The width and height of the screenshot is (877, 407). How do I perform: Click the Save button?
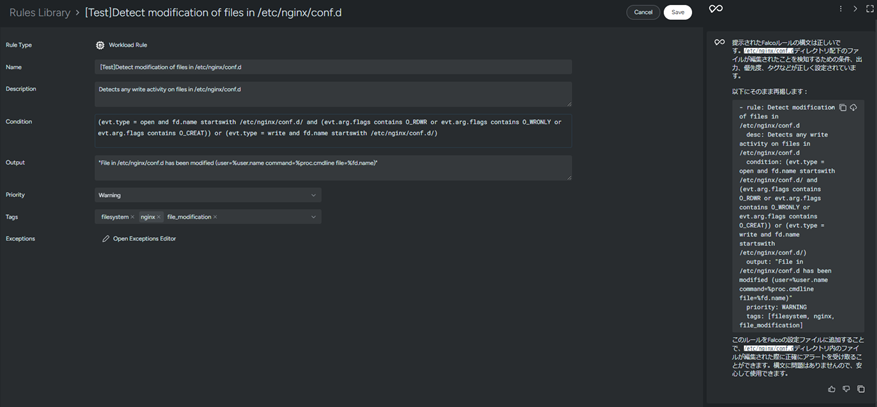coord(678,12)
